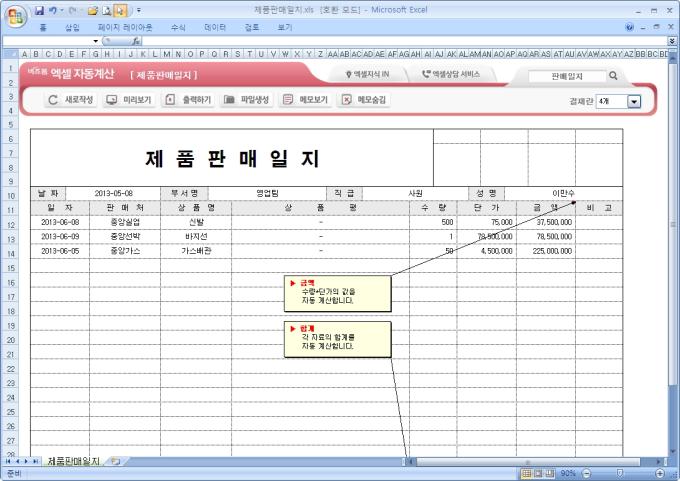Zoom in with the plus button
This screenshot has width=680, height=481.
click(660, 473)
